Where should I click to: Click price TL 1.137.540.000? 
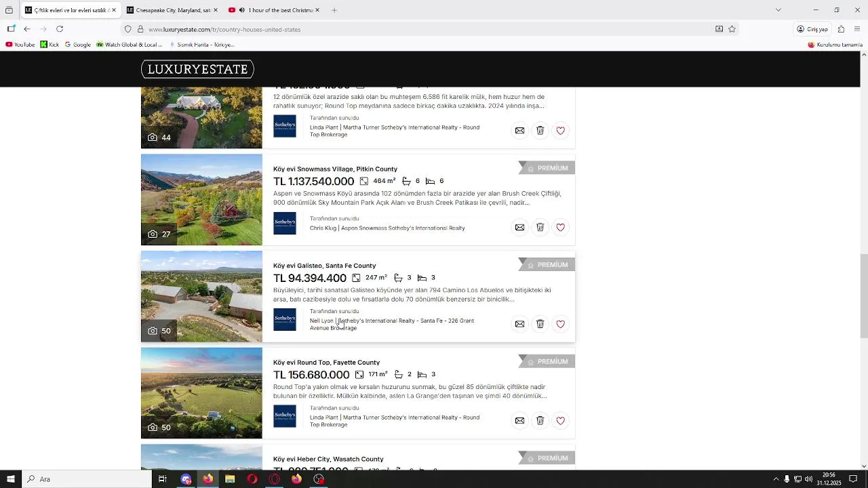tap(313, 181)
